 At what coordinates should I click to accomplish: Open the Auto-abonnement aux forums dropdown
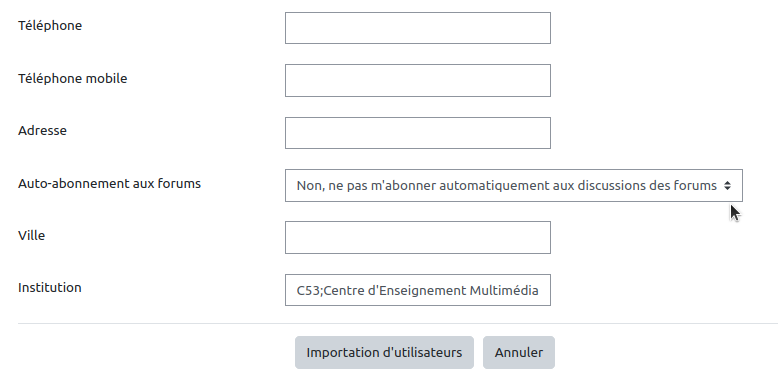coord(514,186)
